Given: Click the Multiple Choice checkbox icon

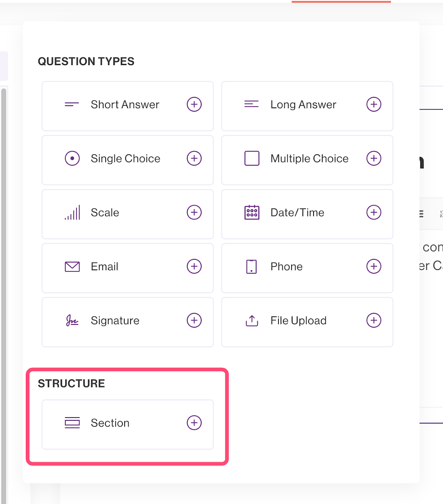Looking at the screenshot, I should pyautogui.click(x=252, y=158).
